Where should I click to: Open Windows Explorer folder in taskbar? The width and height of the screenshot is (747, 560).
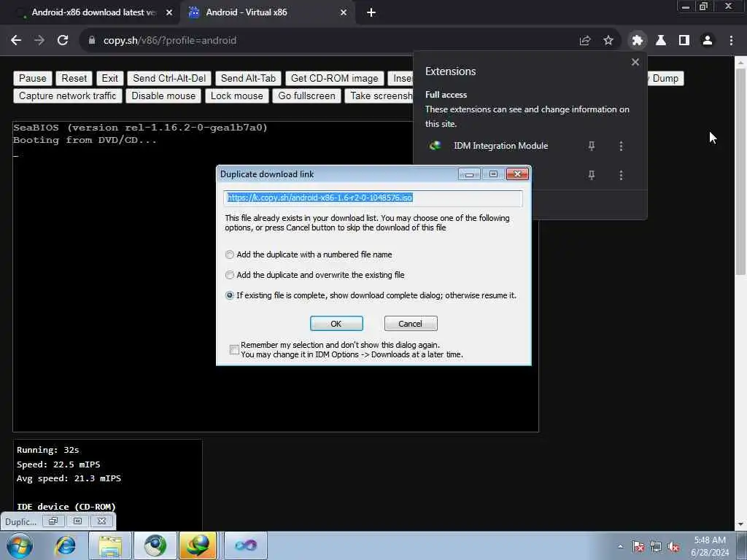(x=110, y=545)
